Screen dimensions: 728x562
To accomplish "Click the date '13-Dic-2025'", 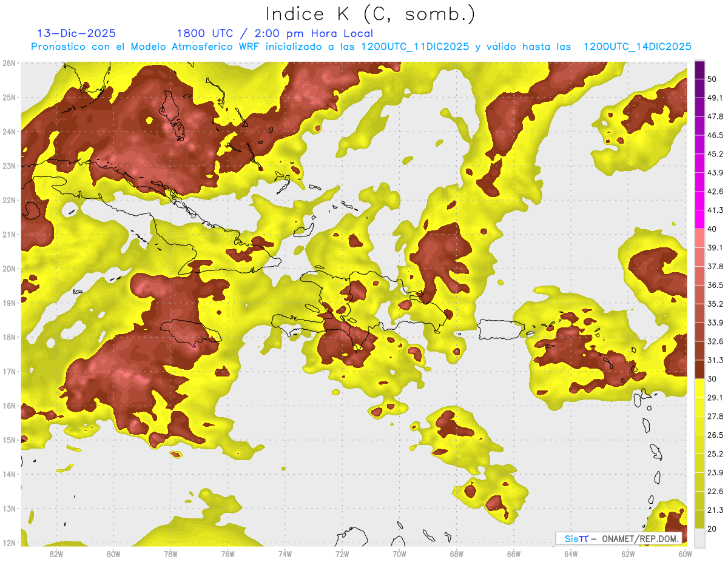I will [76, 33].
